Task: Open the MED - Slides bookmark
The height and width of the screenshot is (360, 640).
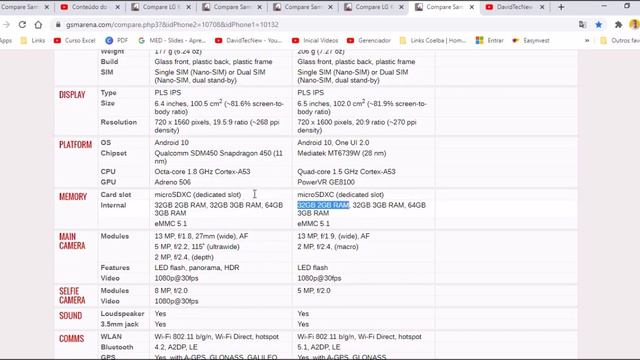Action: [x=172, y=40]
